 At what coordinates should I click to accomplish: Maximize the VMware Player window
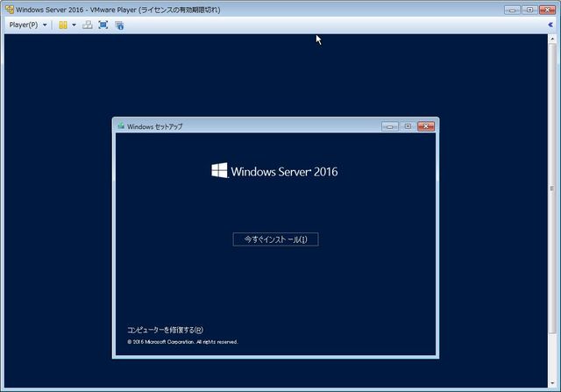click(x=529, y=10)
